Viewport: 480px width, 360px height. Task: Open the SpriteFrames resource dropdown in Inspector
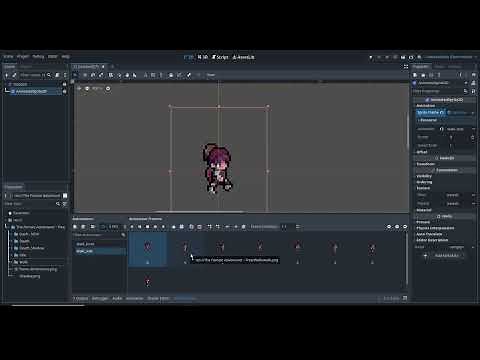473,113
